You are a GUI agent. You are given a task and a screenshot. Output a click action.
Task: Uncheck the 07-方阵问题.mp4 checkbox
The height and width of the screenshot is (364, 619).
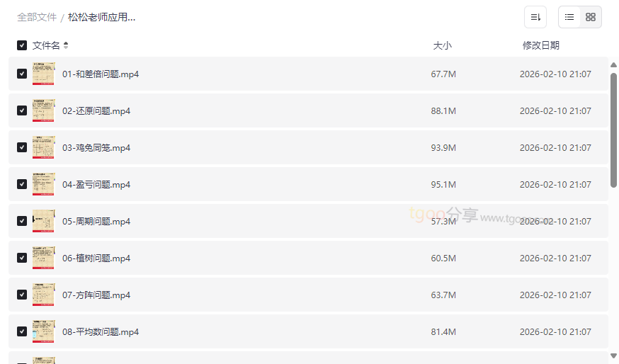22,295
